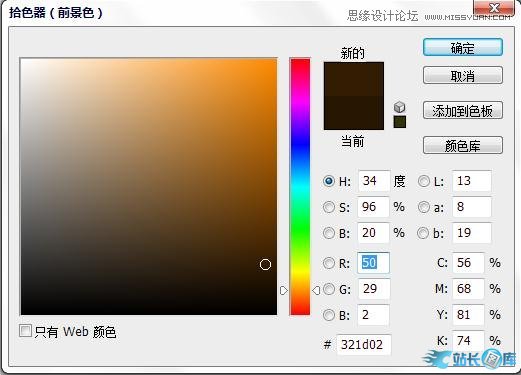The image size is (521, 375).
Task: Select the S saturation radio button
Action: click(329, 207)
